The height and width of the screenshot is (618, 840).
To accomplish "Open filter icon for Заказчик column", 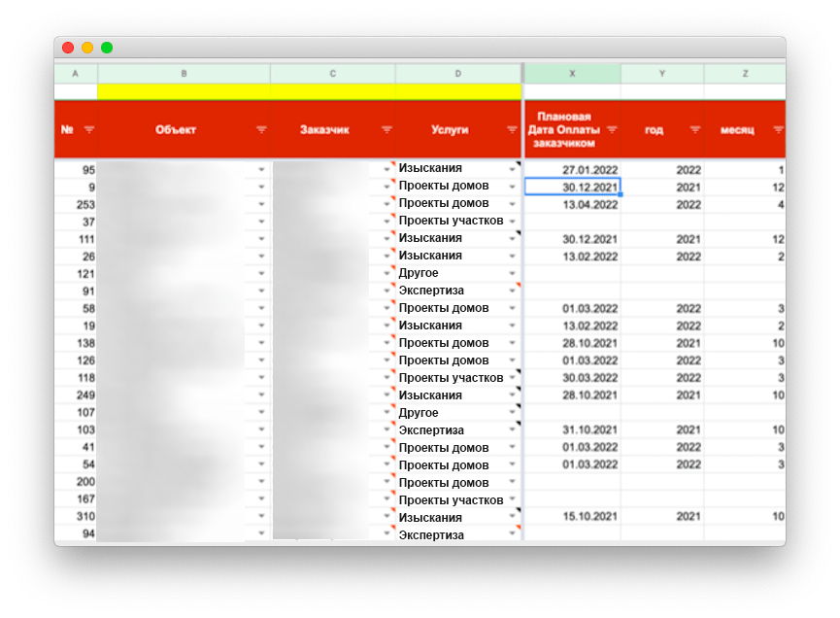I will click(x=386, y=129).
